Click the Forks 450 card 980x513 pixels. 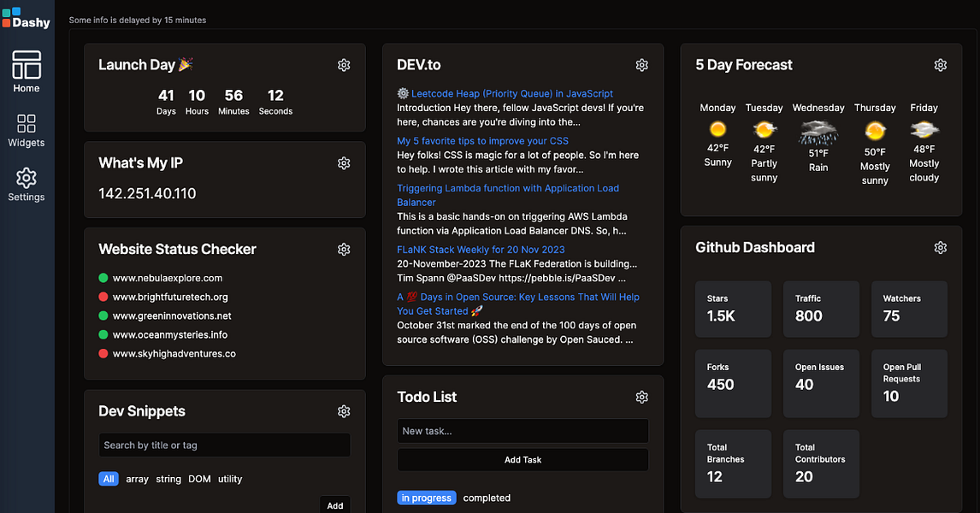tap(733, 384)
